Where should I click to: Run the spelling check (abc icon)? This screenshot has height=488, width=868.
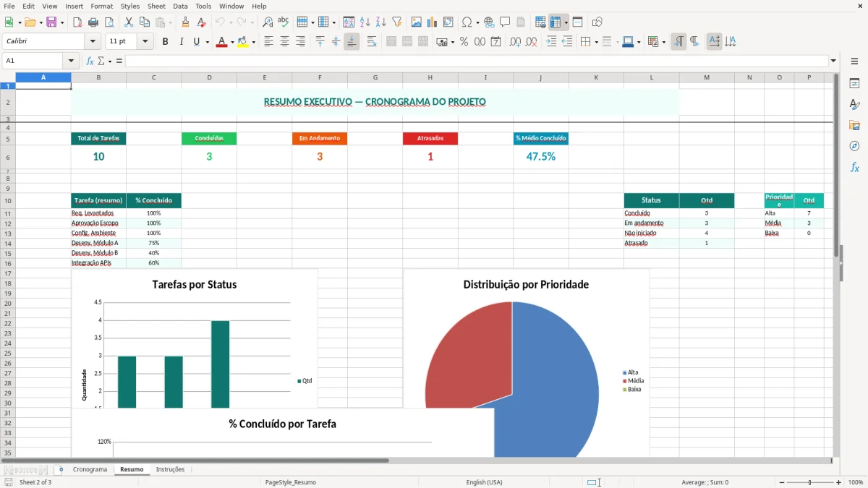pos(284,22)
